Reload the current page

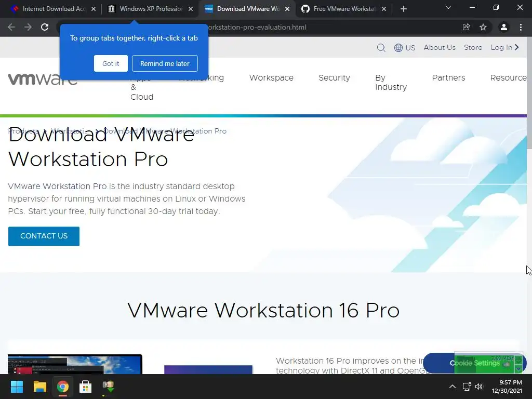45,27
